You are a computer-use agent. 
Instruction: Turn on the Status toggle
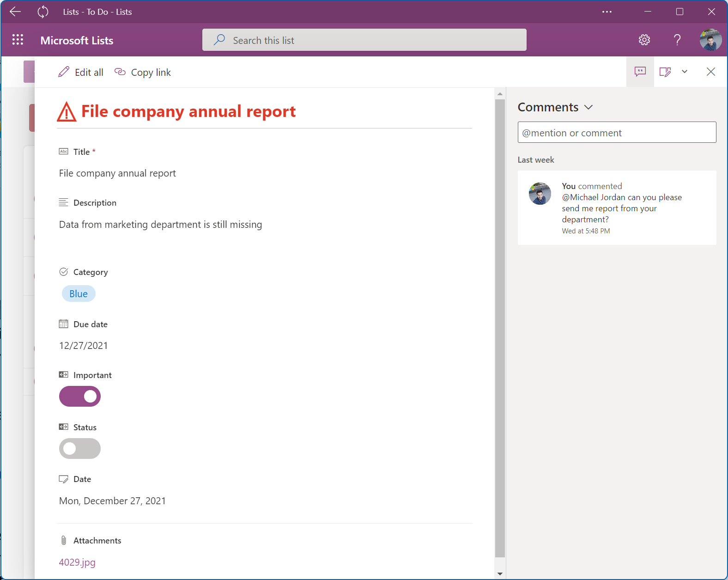click(x=80, y=449)
